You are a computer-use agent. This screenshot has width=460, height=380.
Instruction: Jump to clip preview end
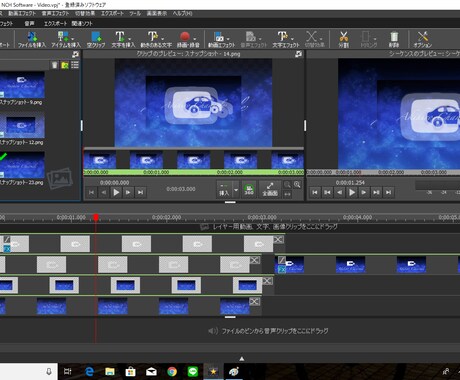[x=141, y=192]
